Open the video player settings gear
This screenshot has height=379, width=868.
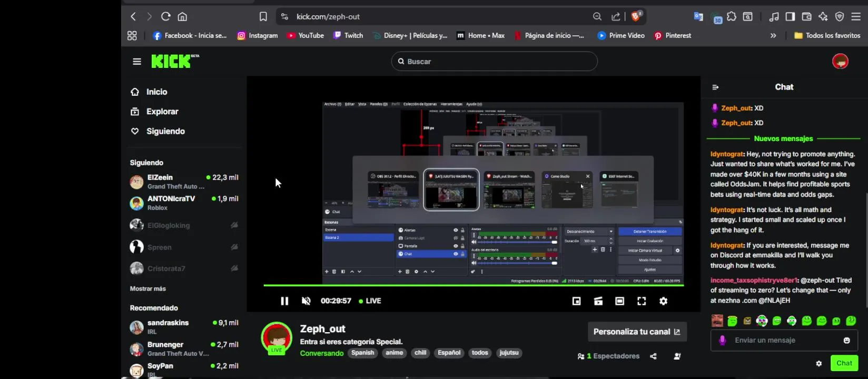(664, 301)
